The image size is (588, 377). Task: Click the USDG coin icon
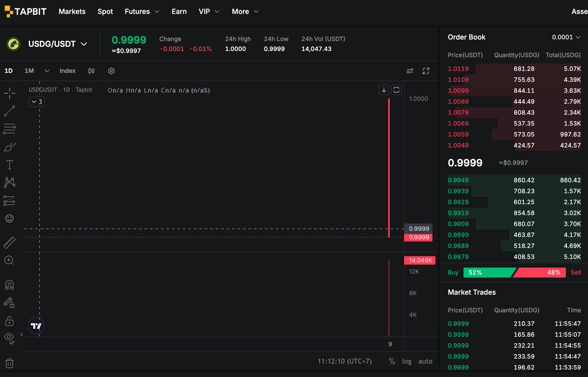13,44
